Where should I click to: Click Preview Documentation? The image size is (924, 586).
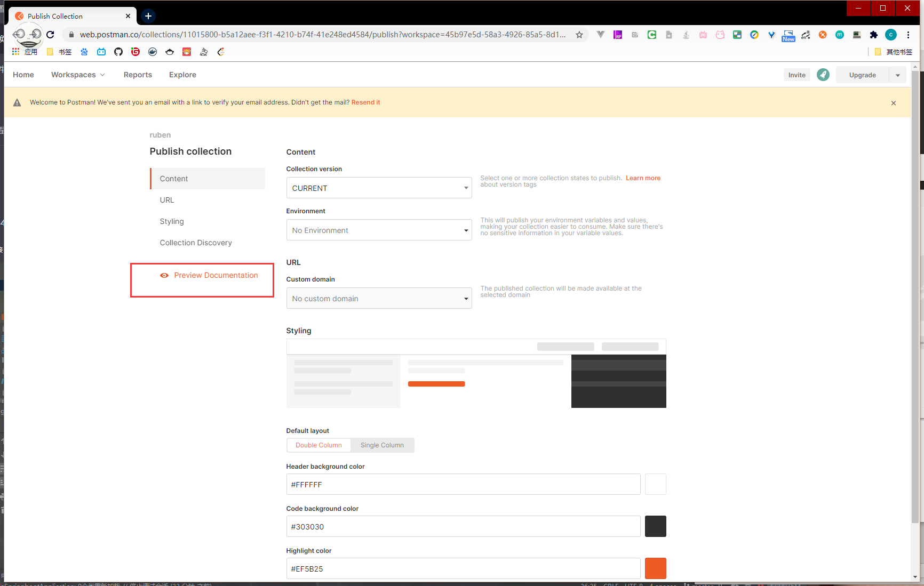point(209,275)
